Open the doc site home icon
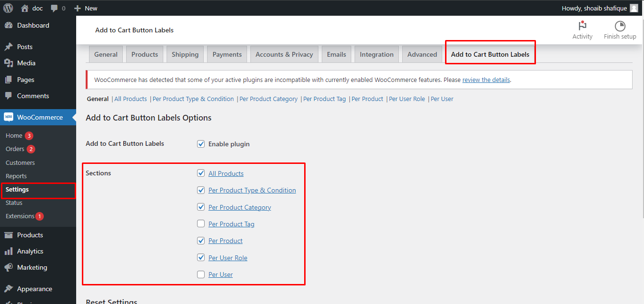Image resolution: width=644 pixels, height=304 pixels. point(25,8)
